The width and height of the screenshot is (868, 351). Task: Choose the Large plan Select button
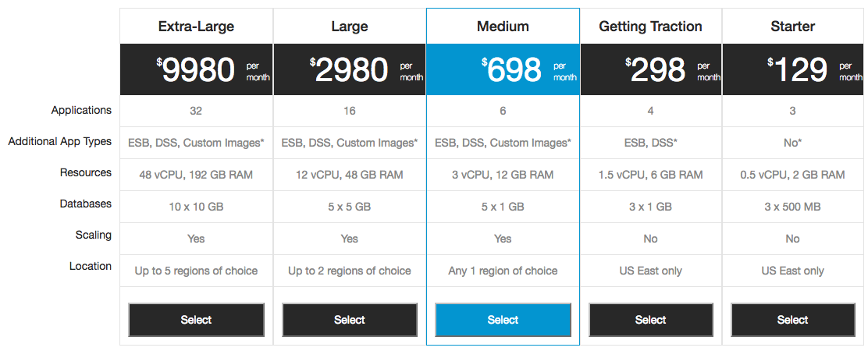click(349, 320)
